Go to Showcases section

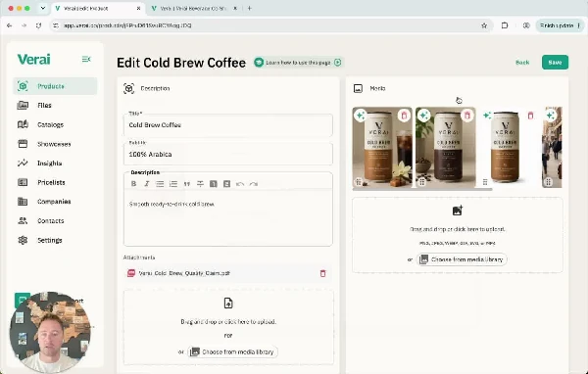tap(55, 144)
